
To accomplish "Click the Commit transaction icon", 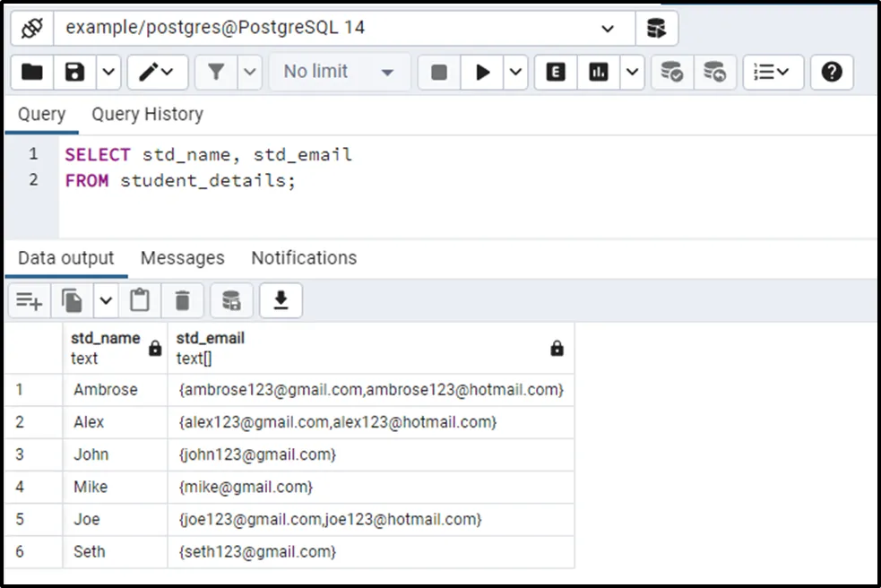I will 671,73.
